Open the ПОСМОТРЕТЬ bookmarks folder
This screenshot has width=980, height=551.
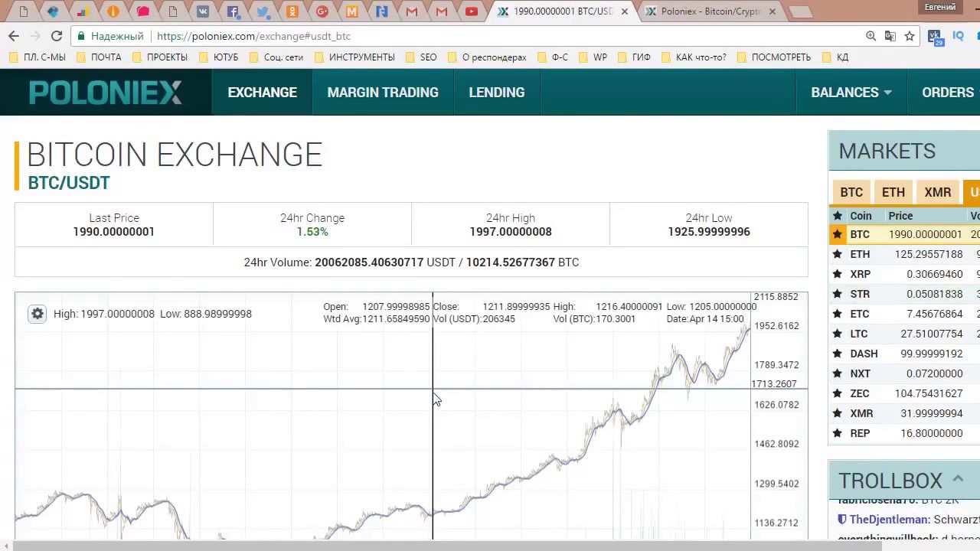[x=773, y=57]
